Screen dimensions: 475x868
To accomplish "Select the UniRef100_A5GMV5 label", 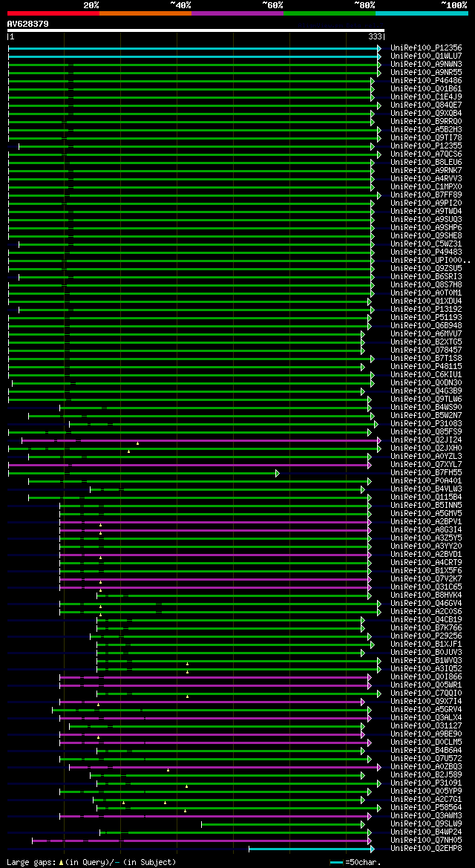I will [x=426, y=514].
